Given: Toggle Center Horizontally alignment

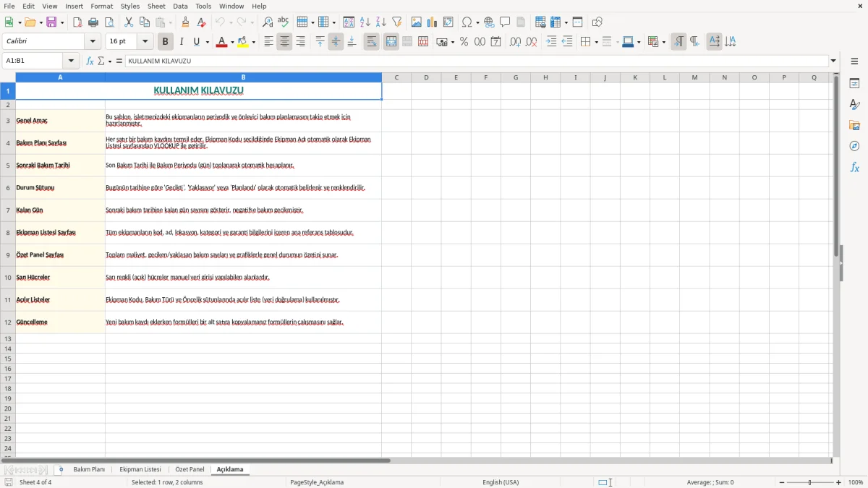Looking at the screenshot, I should click(284, 42).
